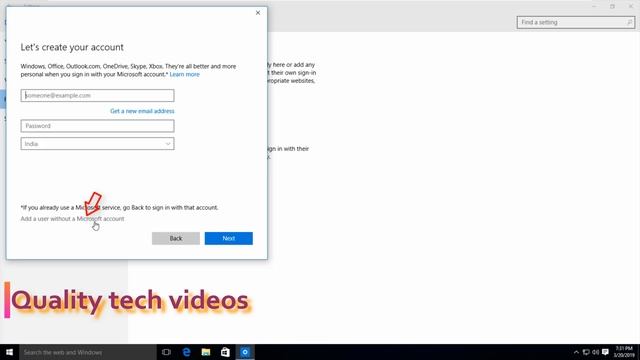The image size is (640, 360).
Task: Click the Back button
Action: (176, 238)
